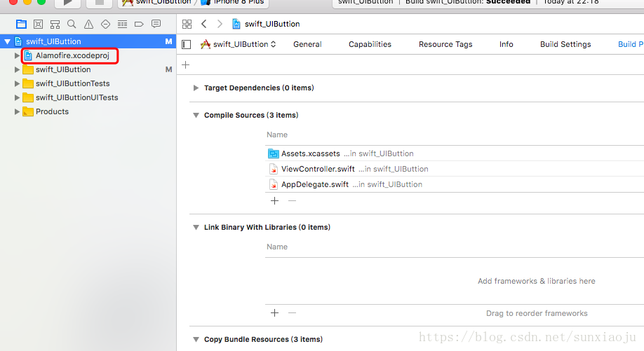This screenshot has width=644, height=351.
Task: Switch to the Build Settings tab
Action: (x=565, y=44)
